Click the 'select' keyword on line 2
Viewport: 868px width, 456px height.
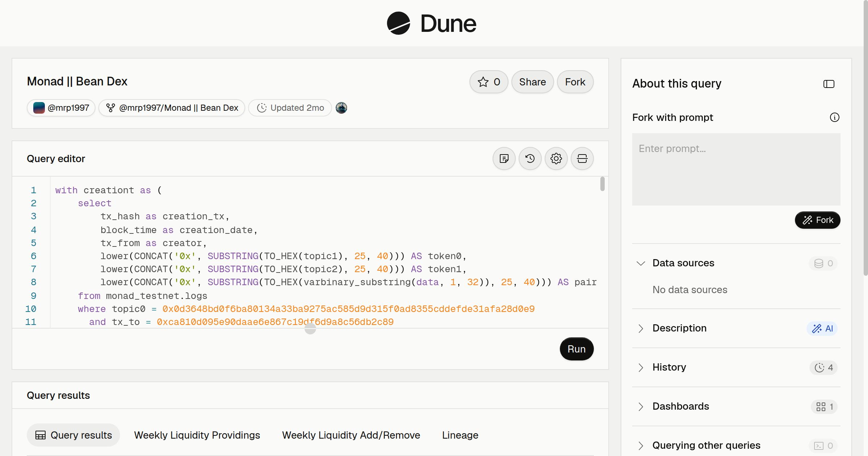point(95,203)
